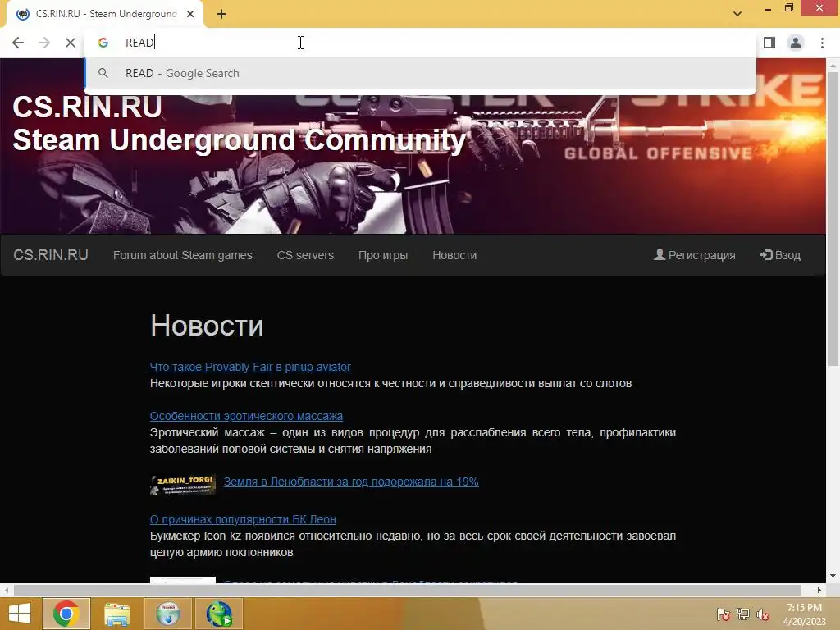Open the Windows Start button

pos(20,614)
